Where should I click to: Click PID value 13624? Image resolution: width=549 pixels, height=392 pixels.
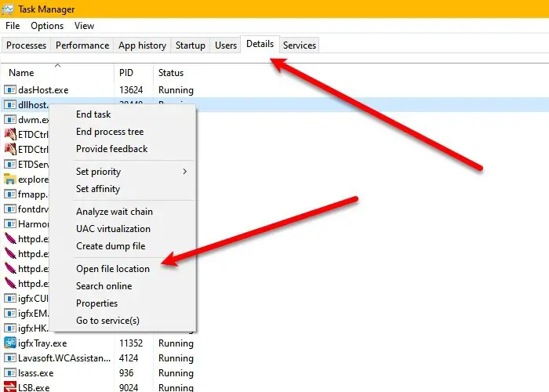point(131,90)
